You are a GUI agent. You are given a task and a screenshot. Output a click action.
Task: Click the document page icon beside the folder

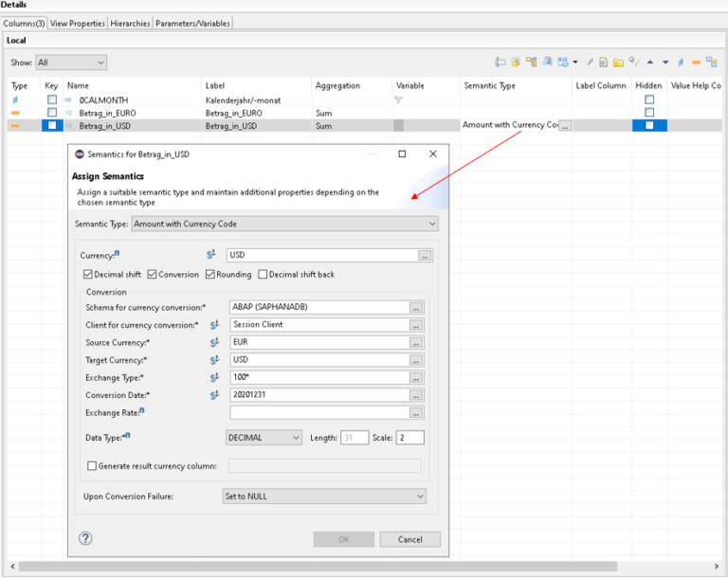[603, 62]
